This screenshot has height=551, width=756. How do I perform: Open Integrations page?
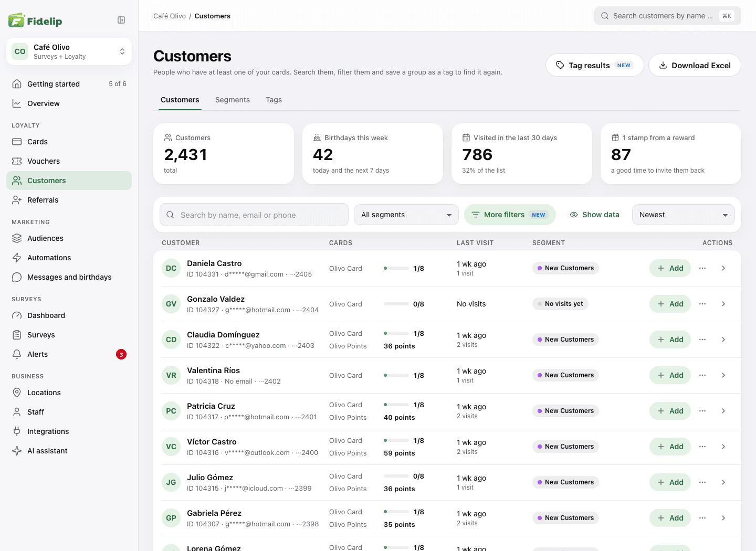69,431
